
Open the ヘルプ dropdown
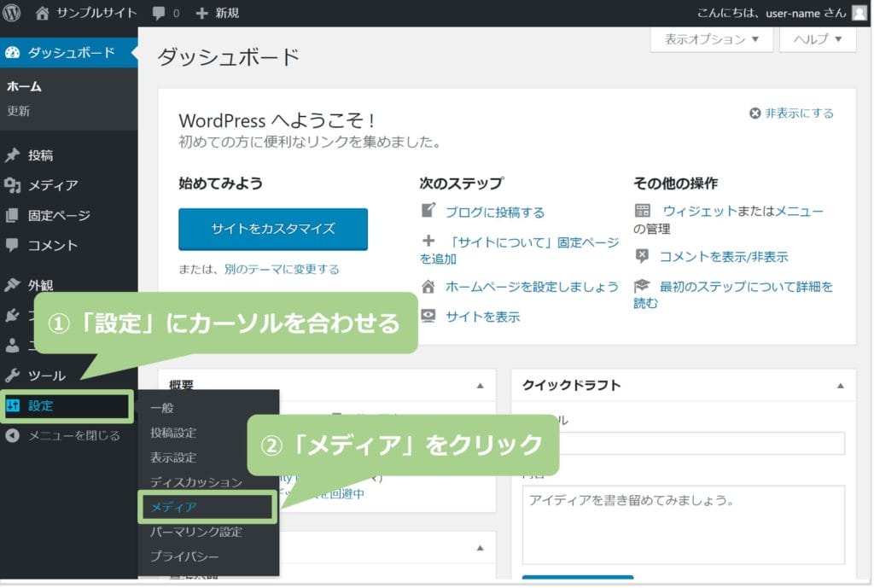pyautogui.click(x=818, y=39)
